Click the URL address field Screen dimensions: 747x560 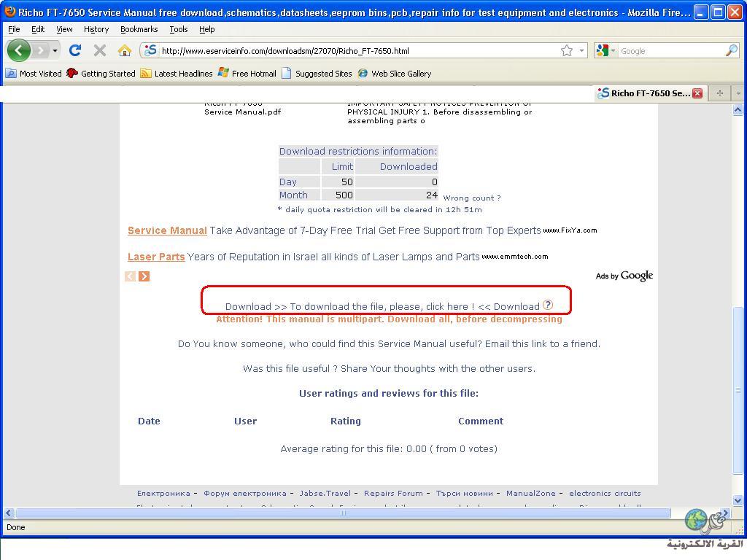pos(358,51)
